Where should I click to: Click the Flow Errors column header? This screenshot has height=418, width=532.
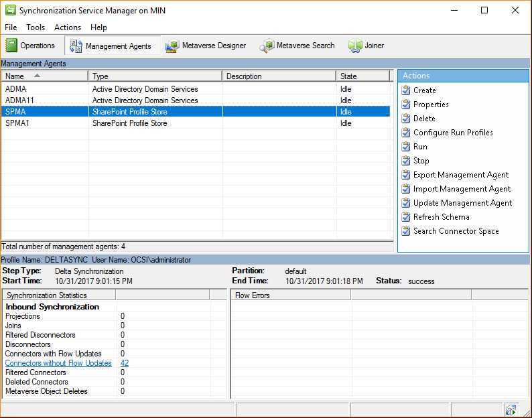291,295
